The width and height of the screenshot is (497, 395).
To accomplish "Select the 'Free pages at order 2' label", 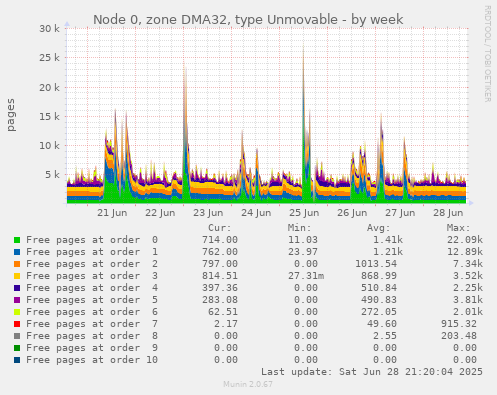I will coord(92,264).
